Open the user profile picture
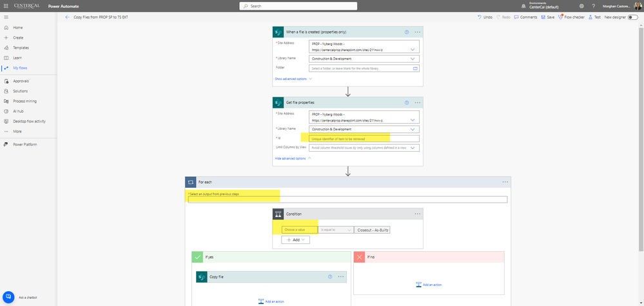This screenshot has height=306, width=644. point(638,6)
